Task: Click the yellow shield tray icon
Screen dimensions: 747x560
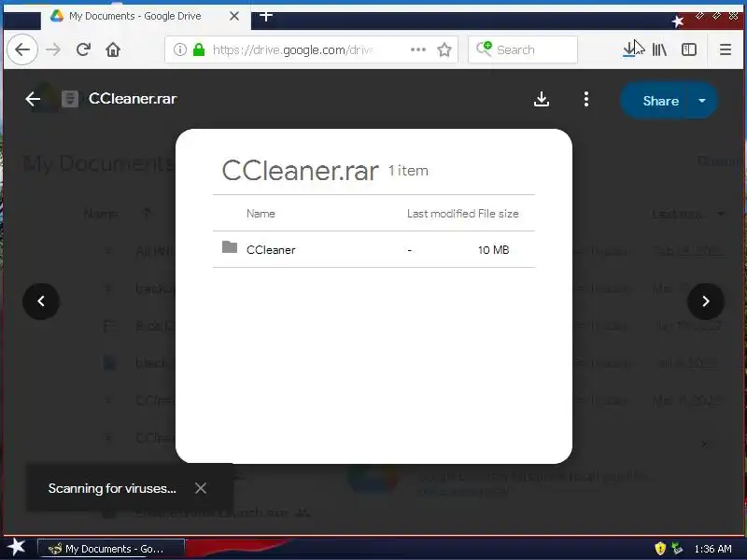Action: pyautogui.click(x=660, y=549)
